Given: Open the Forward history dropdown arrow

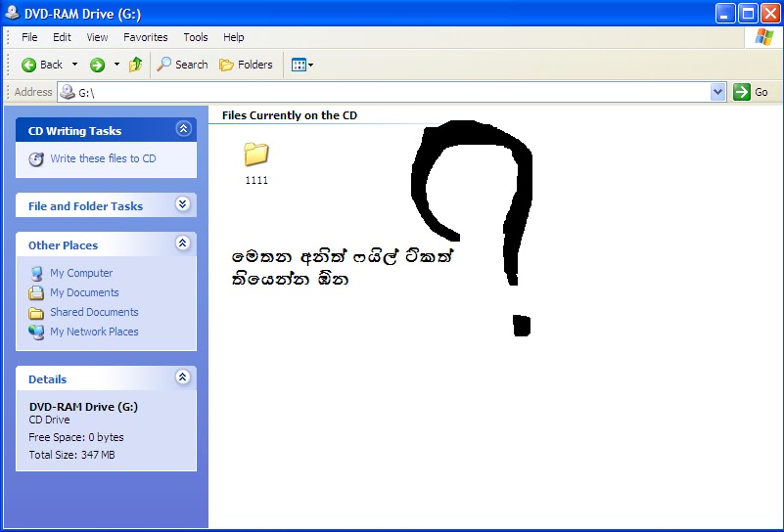Looking at the screenshot, I should (116, 65).
